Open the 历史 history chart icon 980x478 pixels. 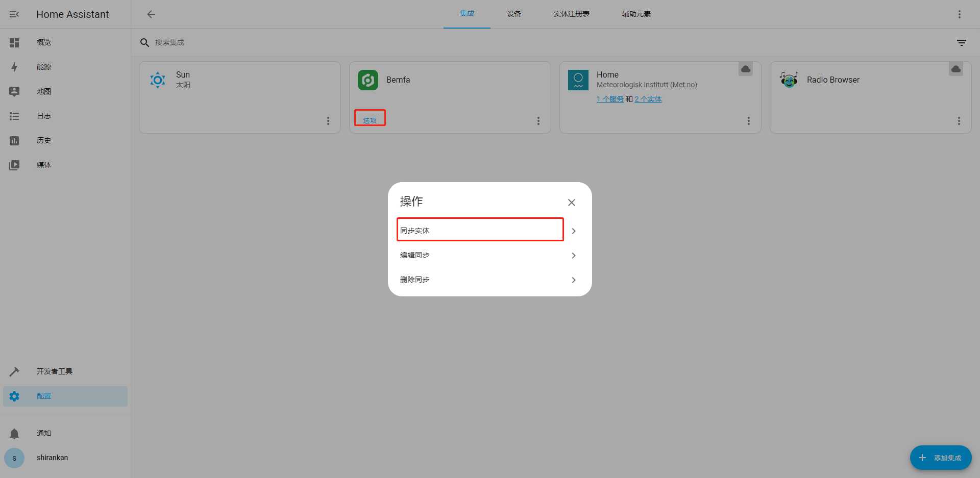pos(14,141)
